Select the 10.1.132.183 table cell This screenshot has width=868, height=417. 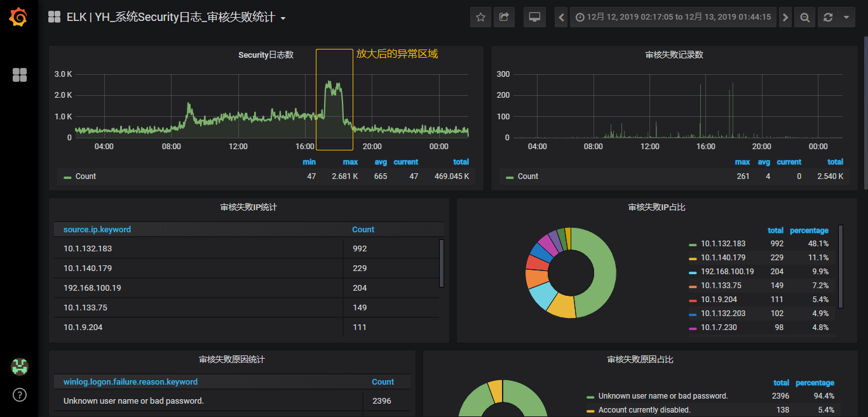198,249
